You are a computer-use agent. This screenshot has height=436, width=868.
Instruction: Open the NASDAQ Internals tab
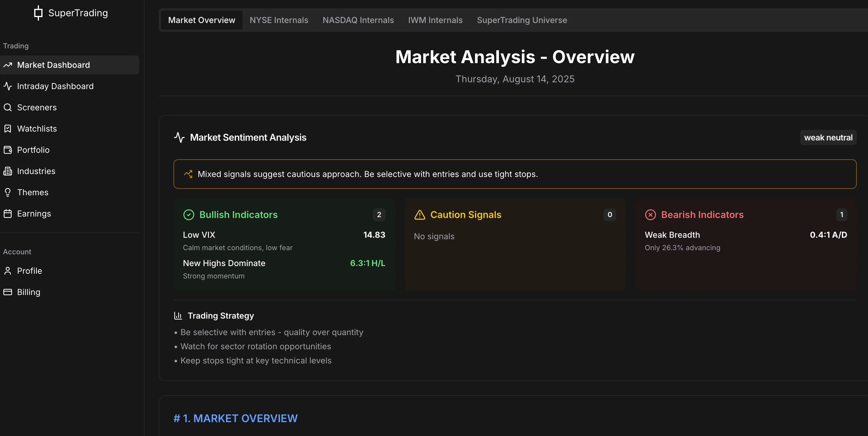point(358,20)
